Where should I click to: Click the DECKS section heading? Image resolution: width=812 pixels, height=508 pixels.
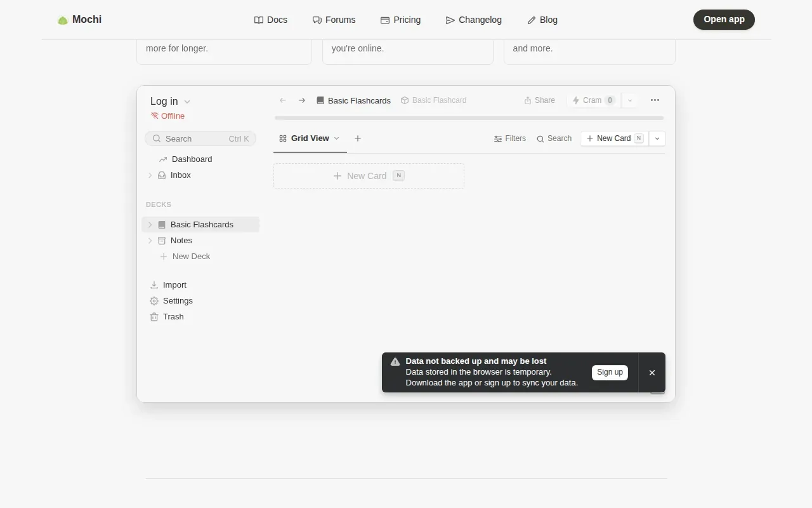(159, 204)
